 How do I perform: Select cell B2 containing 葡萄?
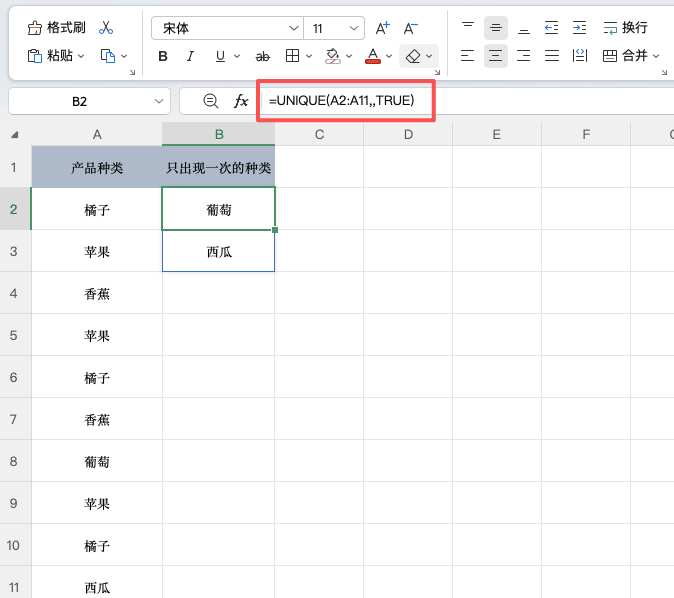click(x=219, y=209)
